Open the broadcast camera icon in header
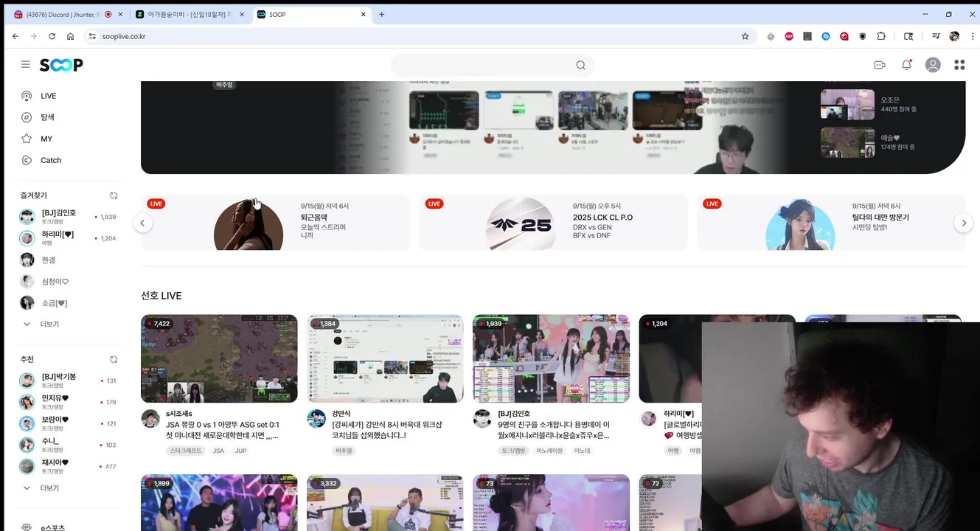The width and height of the screenshot is (980, 531). pyautogui.click(x=880, y=65)
